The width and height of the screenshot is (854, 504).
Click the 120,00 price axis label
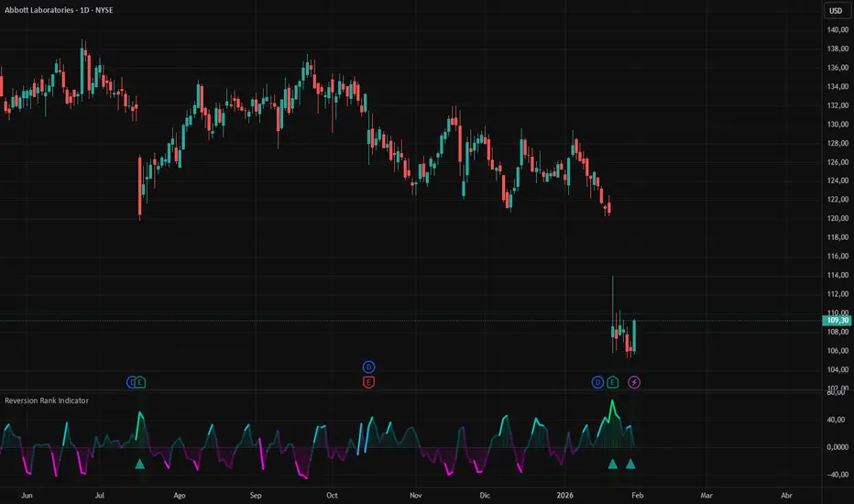838,218
